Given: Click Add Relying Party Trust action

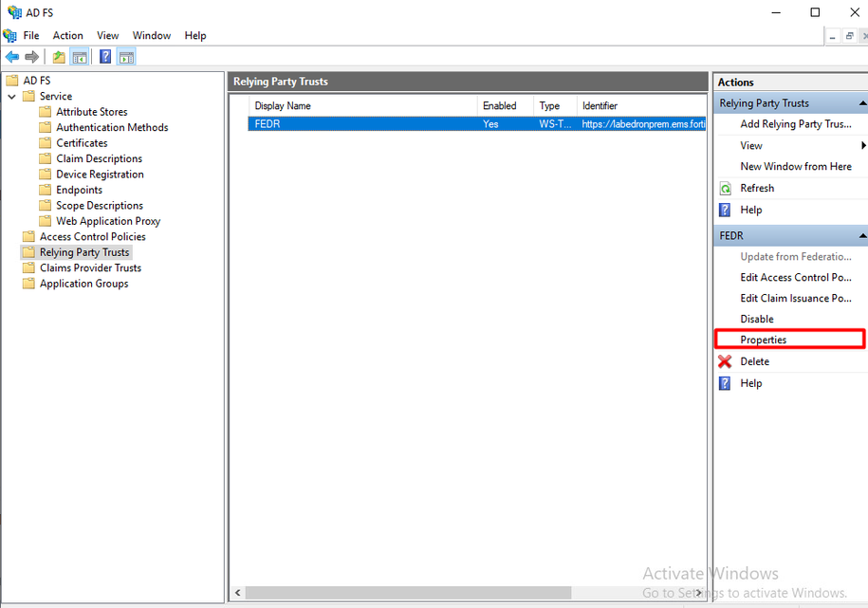Looking at the screenshot, I should coord(796,124).
